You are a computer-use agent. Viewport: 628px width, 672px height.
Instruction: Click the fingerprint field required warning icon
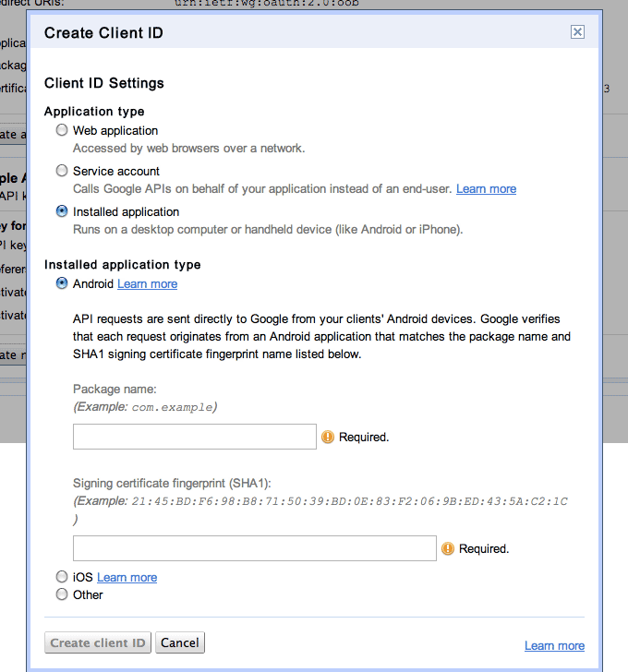coord(448,548)
